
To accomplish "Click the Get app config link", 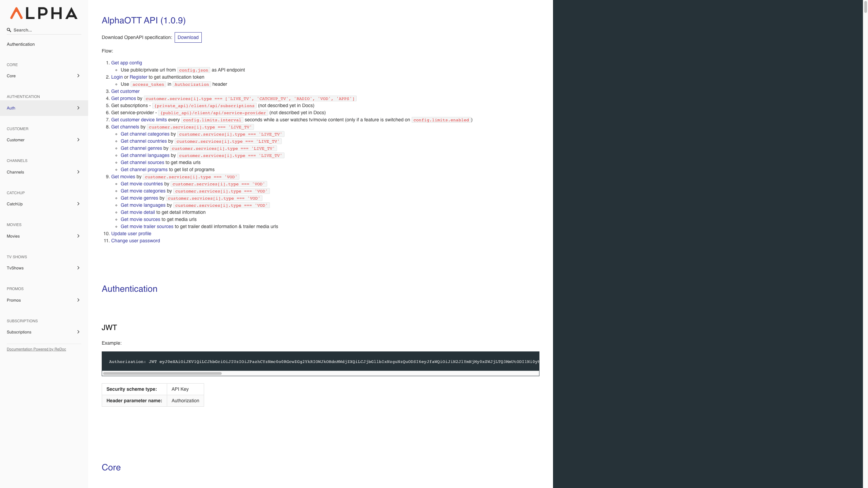I will 126,63.
